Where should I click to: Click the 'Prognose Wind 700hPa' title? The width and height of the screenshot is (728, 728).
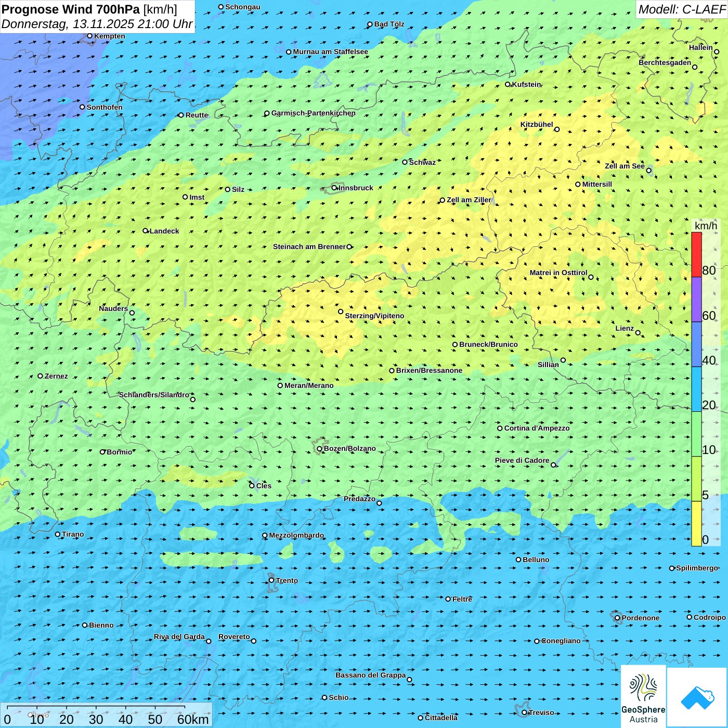(x=71, y=9)
